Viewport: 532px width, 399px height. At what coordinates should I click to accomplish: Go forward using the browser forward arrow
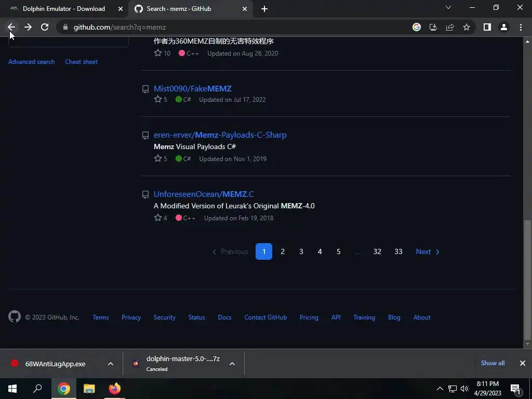click(x=28, y=27)
